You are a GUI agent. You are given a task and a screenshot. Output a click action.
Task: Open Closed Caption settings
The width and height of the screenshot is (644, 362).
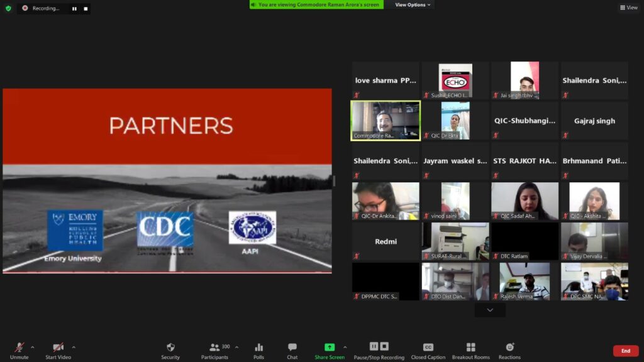[x=428, y=348]
